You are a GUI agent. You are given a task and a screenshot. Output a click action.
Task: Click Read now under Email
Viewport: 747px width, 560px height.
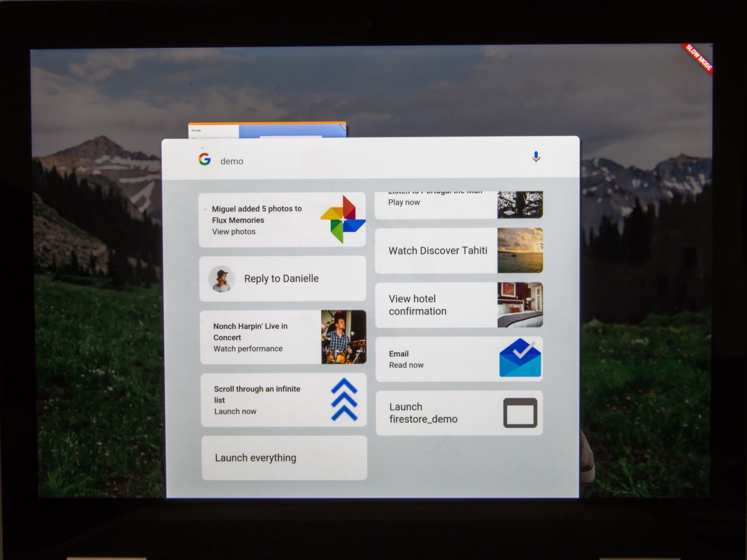tap(406, 365)
